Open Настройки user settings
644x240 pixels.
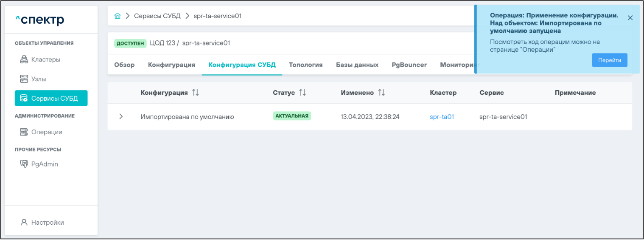(47, 222)
